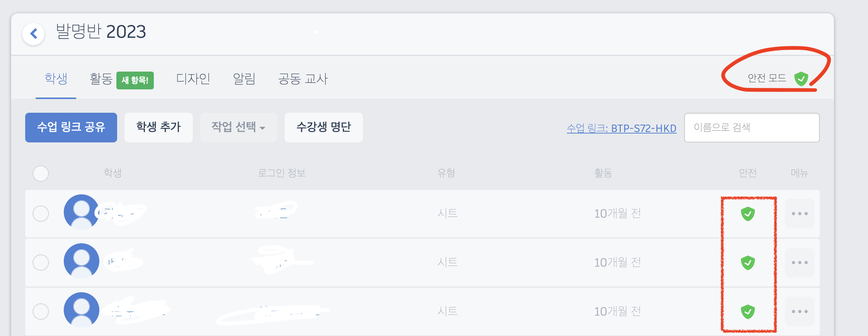Viewport: 868px width, 336px height.
Task: Expand the 작업 선택 dropdown
Action: [238, 128]
